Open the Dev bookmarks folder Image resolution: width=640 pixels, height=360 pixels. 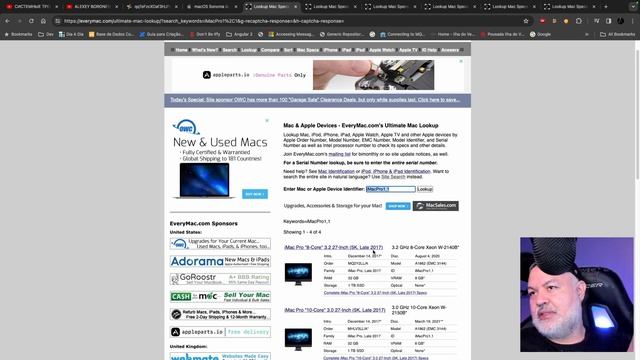(x=46, y=34)
